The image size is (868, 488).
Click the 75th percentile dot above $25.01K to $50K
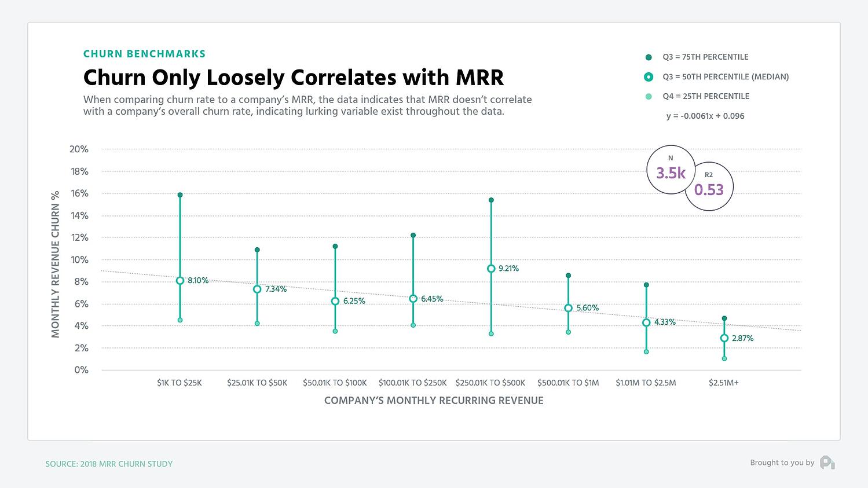click(x=257, y=250)
